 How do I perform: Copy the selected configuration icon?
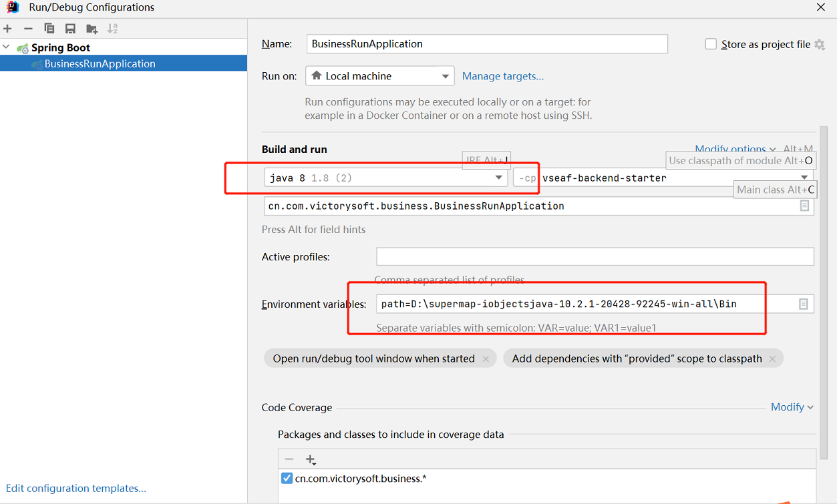click(x=49, y=29)
